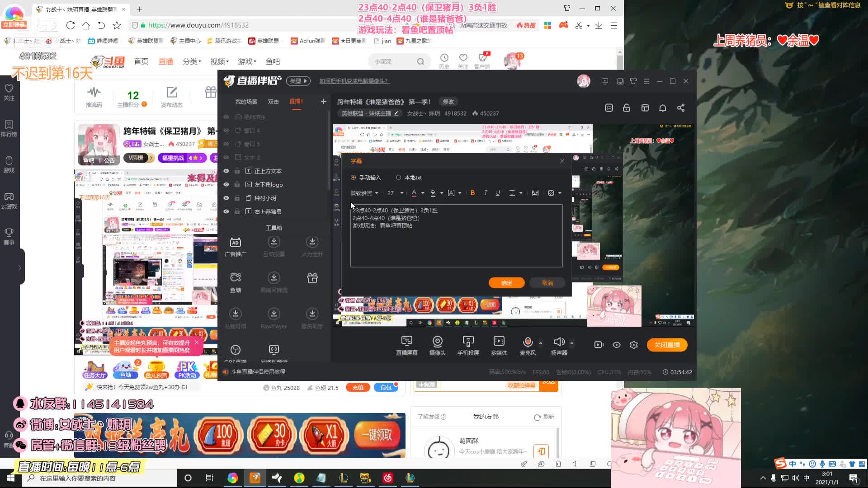Open the hamburger menu in 直播伴侣 title bar
This screenshot has width=868, height=488.
(646, 81)
